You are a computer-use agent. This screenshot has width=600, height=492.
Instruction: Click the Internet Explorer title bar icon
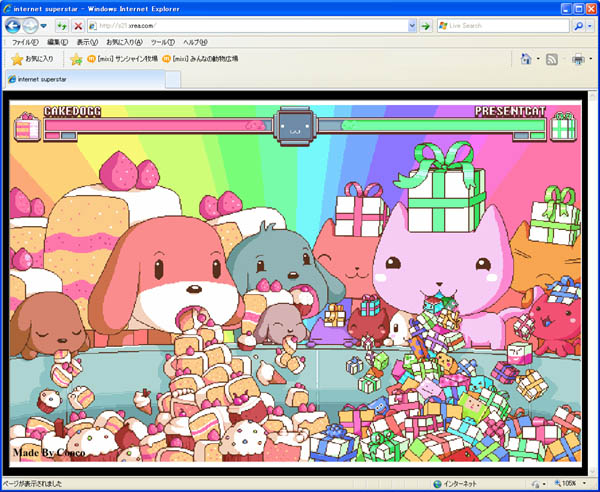tap(7, 8)
